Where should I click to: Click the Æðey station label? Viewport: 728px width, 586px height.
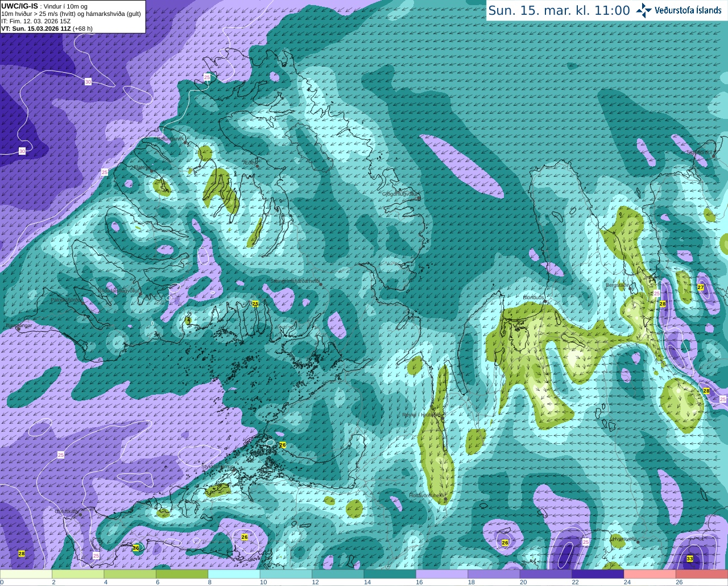point(250,163)
